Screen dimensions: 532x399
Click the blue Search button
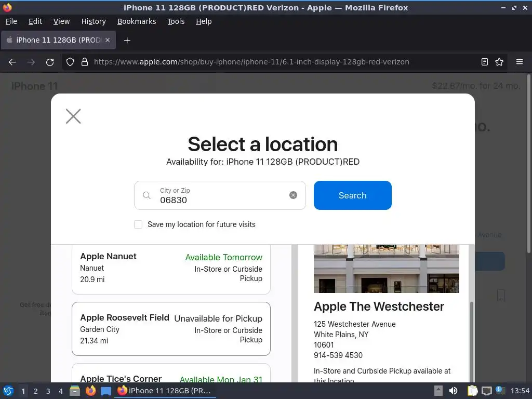coord(353,195)
